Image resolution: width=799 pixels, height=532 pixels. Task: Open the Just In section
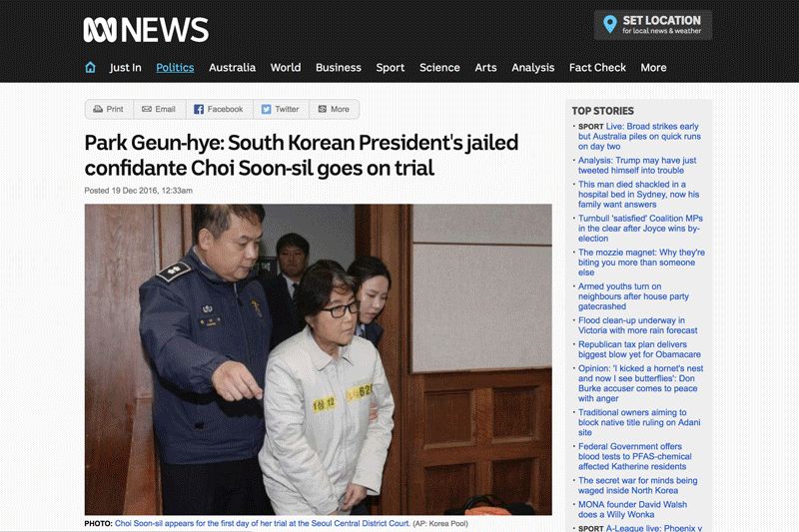click(126, 67)
